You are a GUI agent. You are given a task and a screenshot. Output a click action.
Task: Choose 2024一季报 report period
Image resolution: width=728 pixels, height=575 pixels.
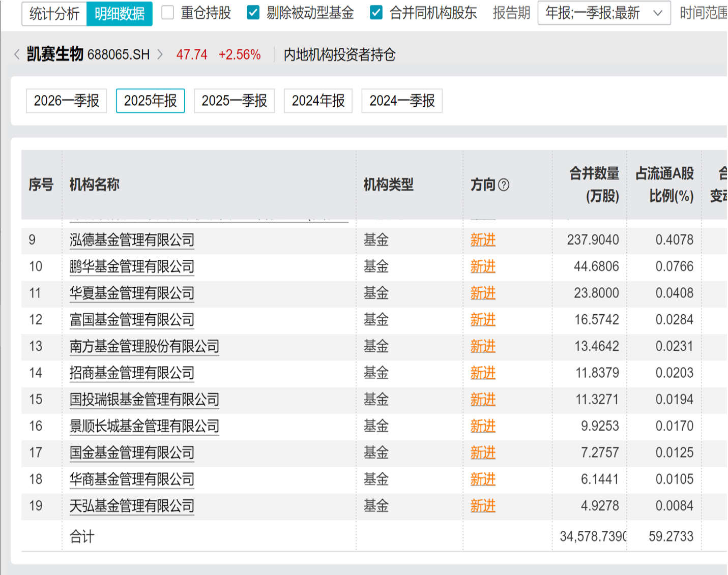(402, 101)
